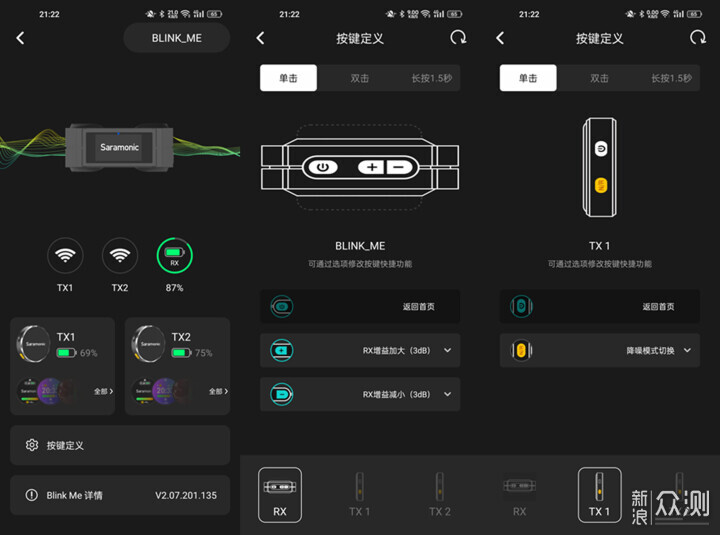
Task: Tap the TX2 75% battery indicator
Action: point(191,353)
